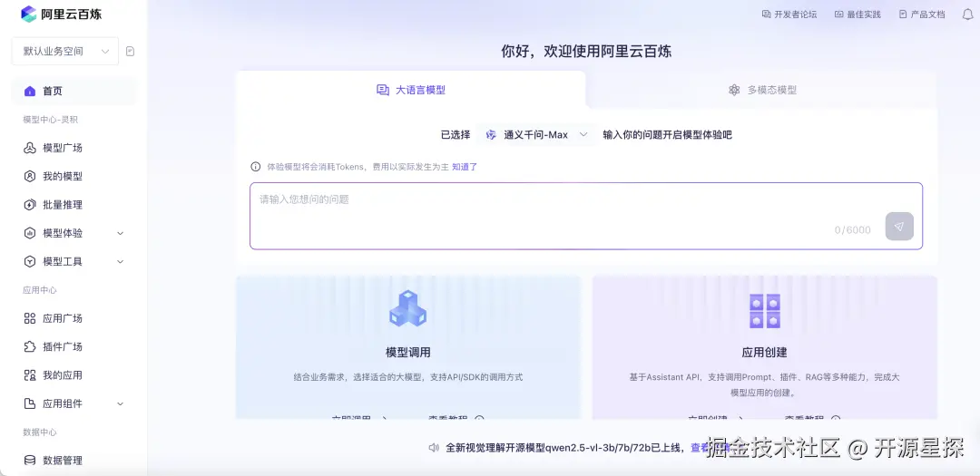Click the notification bell icon

[967, 14]
